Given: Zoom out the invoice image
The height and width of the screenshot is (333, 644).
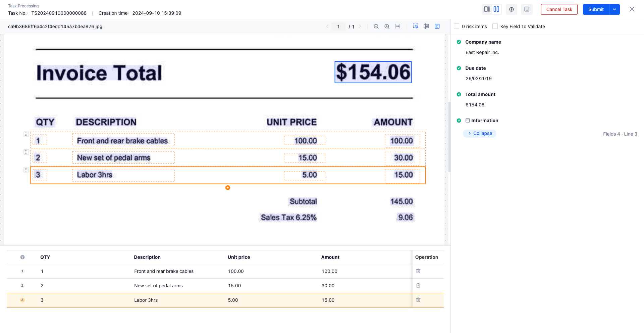Looking at the screenshot, I should pos(376,27).
